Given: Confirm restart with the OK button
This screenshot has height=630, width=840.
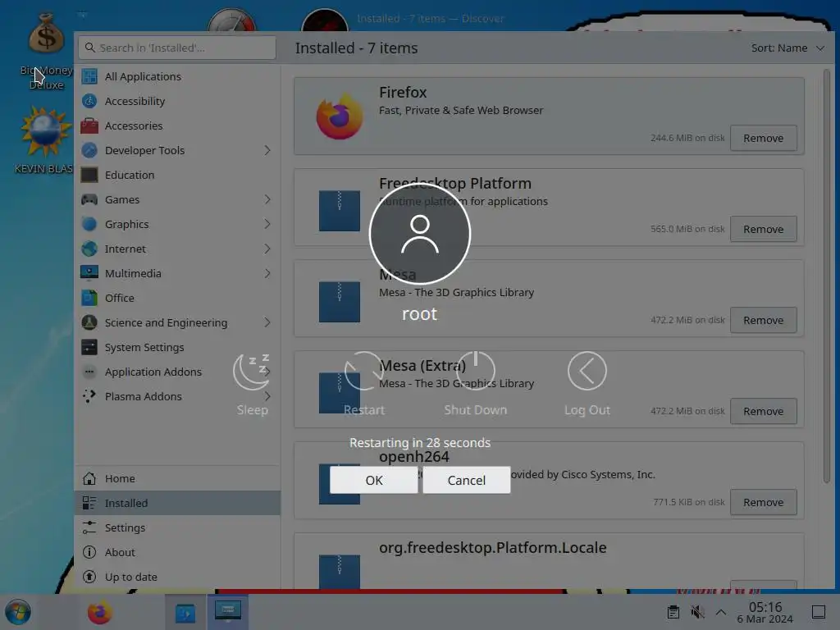Looking at the screenshot, I should tap(373, 480).
